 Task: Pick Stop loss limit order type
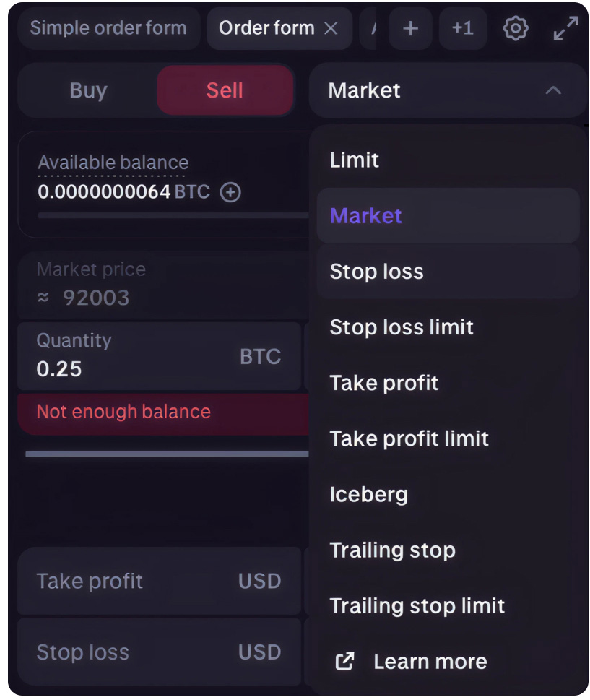[x=402, y=327]
